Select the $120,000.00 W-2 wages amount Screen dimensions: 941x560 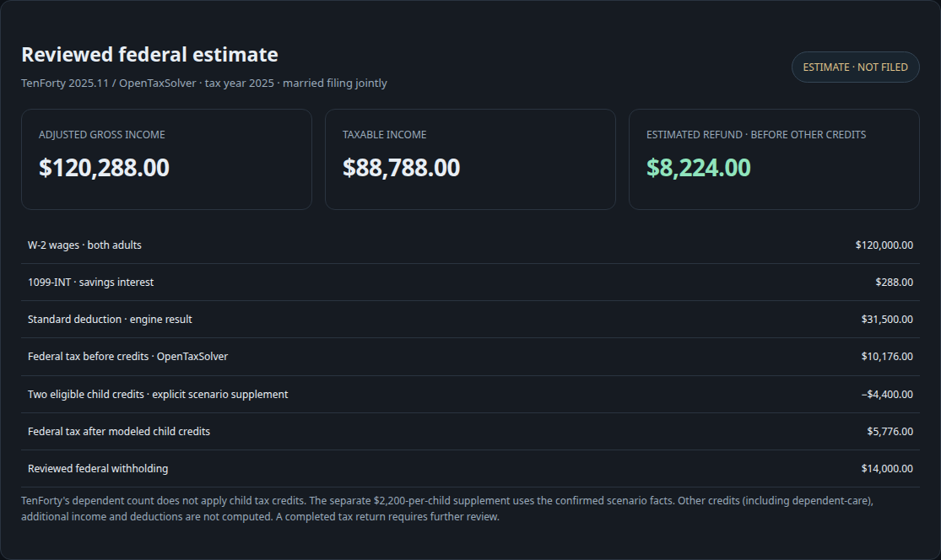884,245
